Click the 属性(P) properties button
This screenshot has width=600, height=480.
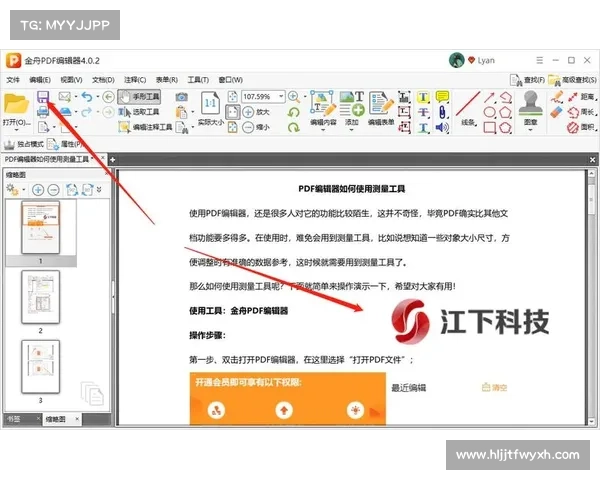[x=66, y=144]
